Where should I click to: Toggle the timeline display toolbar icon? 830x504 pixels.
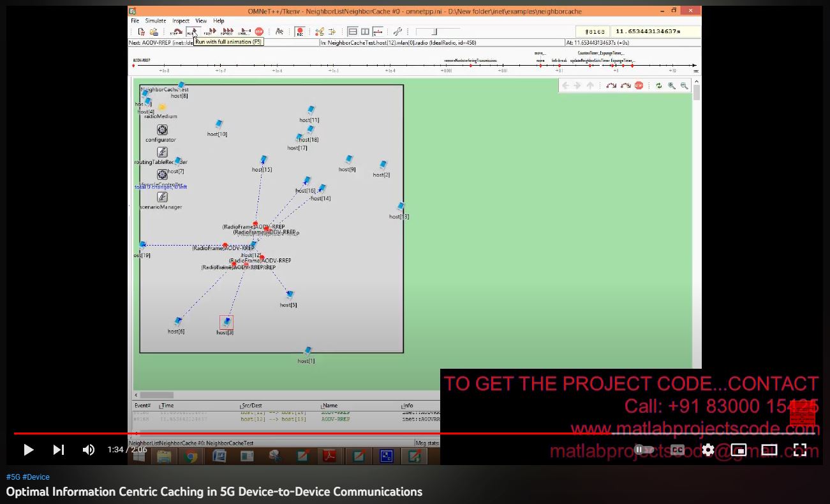pos(378,31)
